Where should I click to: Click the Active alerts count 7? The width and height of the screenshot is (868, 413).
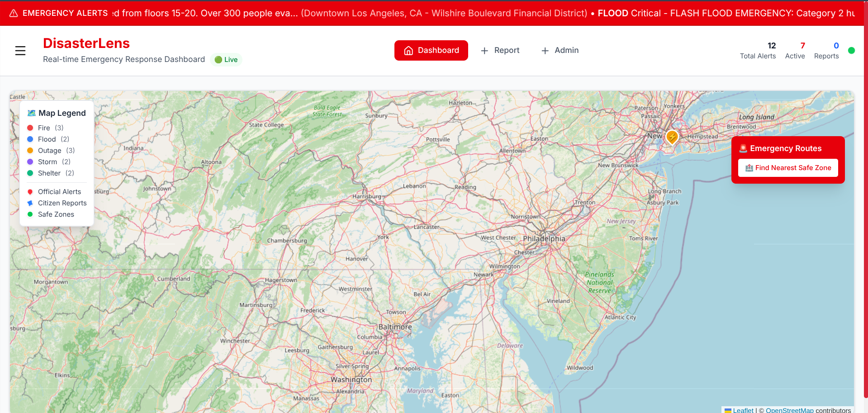(x=803, y=46)
